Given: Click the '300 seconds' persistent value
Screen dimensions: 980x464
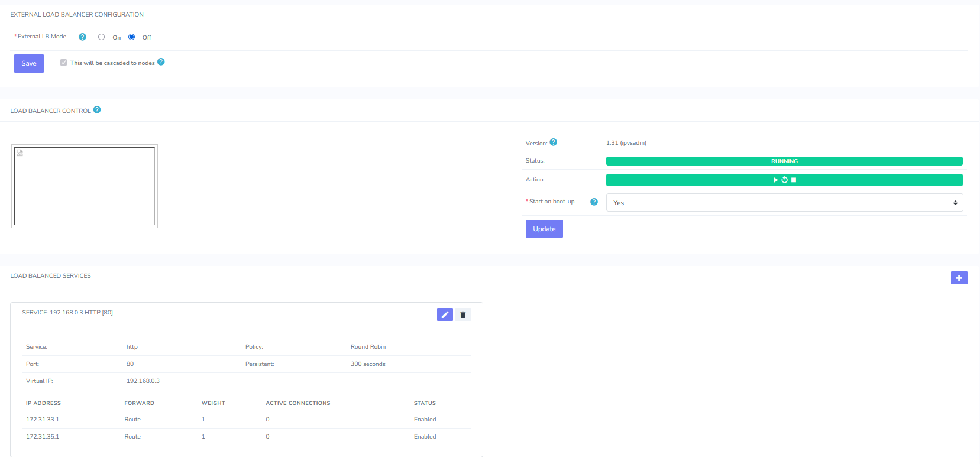Looking at the screenshot, I should [x=368, y=364].
